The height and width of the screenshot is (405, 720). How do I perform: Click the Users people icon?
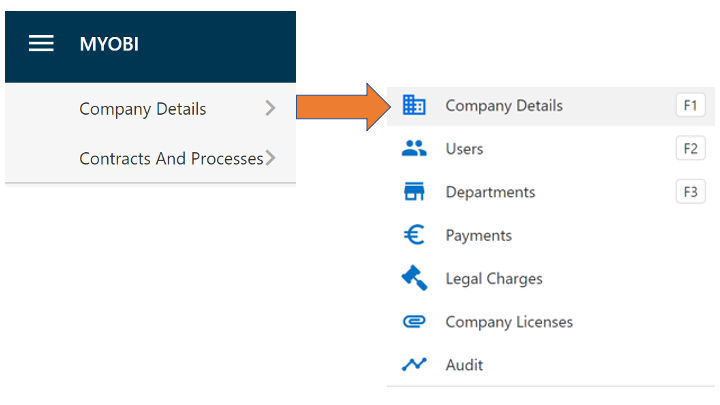click(x=414, y=148)
